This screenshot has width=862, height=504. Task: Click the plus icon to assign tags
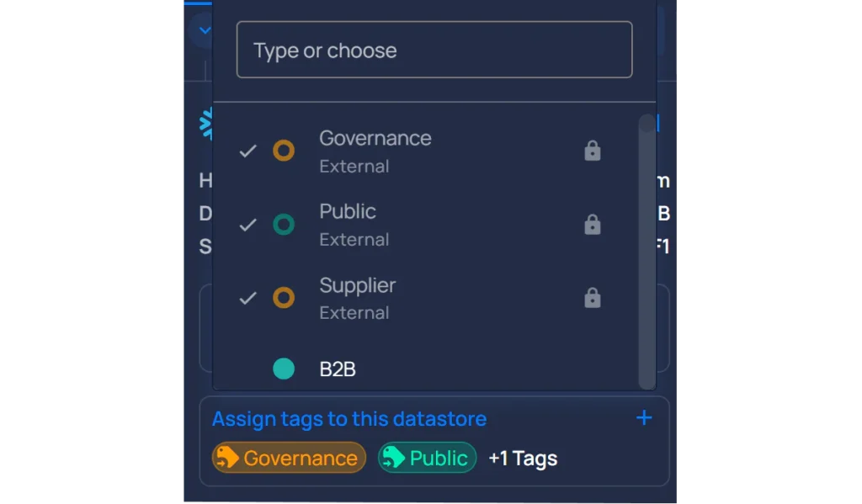pyautogui.click(x=644, y=417)
